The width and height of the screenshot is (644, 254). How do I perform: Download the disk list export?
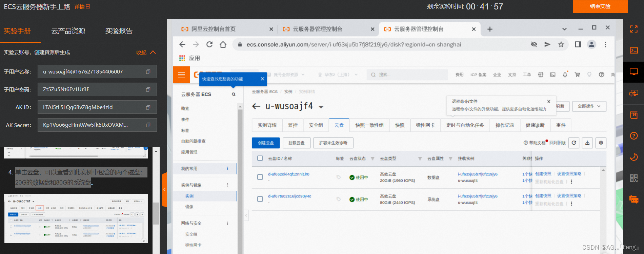pos(587,143)
